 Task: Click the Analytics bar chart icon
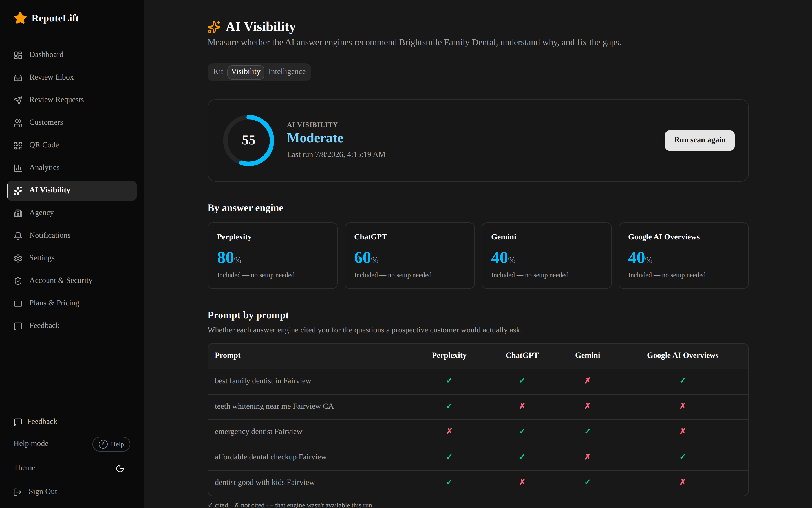pos(18,168)
